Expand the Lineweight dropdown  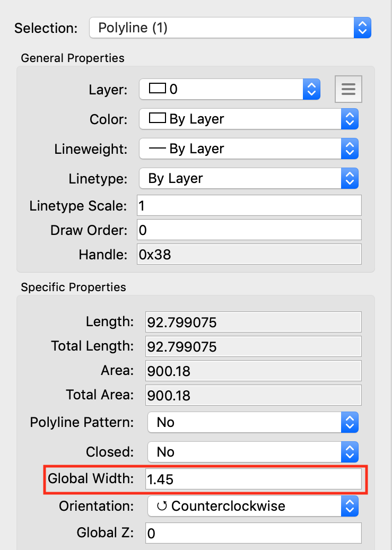[x=249, y=149]
